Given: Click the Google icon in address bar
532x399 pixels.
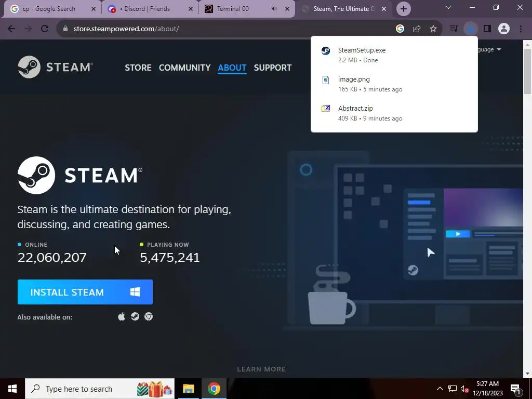Looking at the screenshot, I should pos(400,29).
